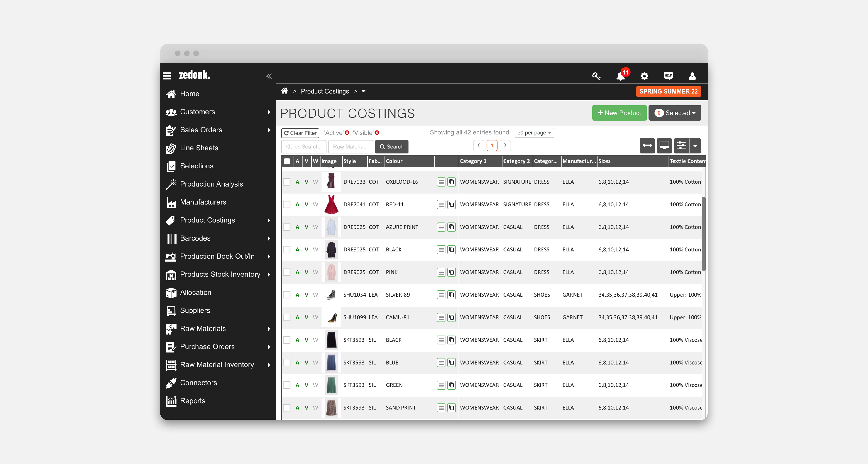
Task: Click the fit-width double arrow icon
Action: [647, 146]
